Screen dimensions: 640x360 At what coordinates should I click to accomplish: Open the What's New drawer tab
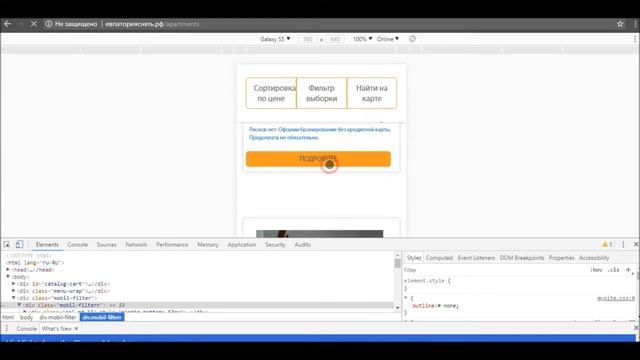[56, 328]
